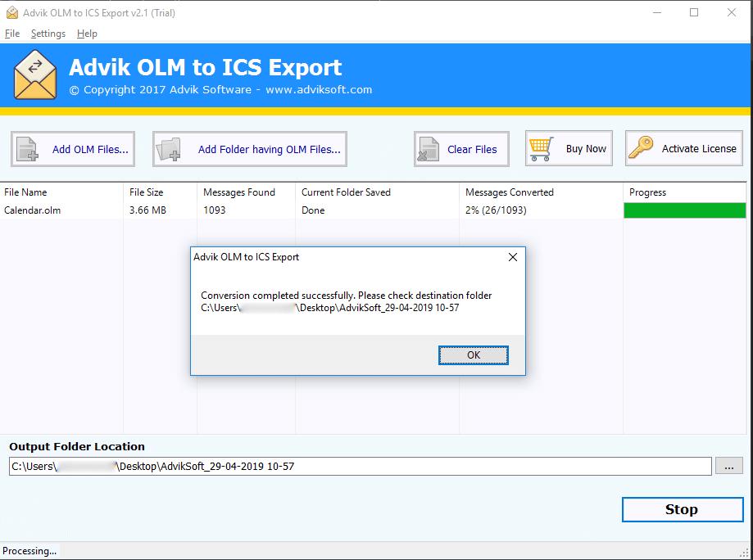Click the Output Folder Location label

tap(77, 446)
